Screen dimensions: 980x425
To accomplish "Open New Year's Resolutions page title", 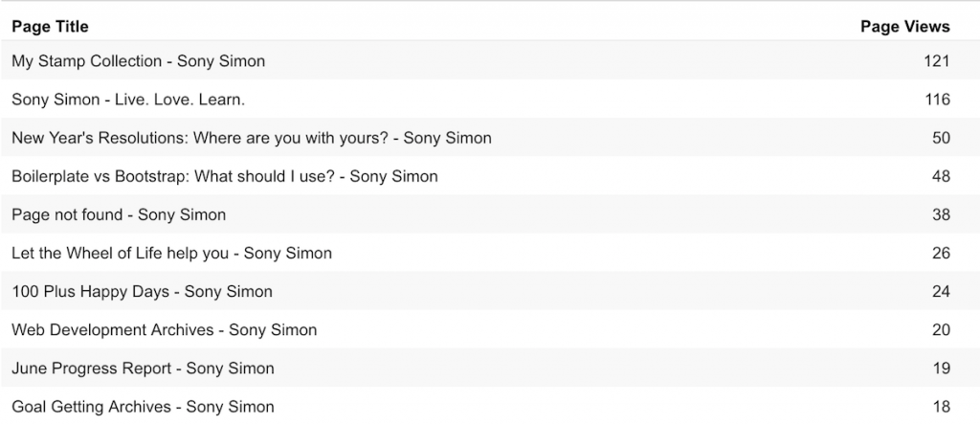I will tap(252, 138).
